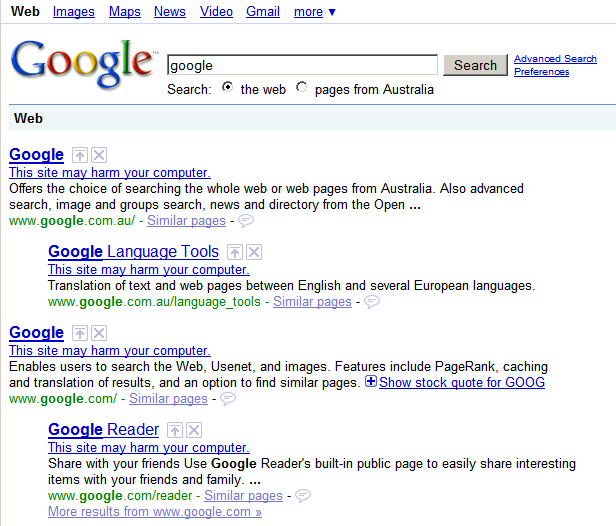Viewport: 616px width, 526px height.
Task: Open the Video tab
Action: (216, 12)
